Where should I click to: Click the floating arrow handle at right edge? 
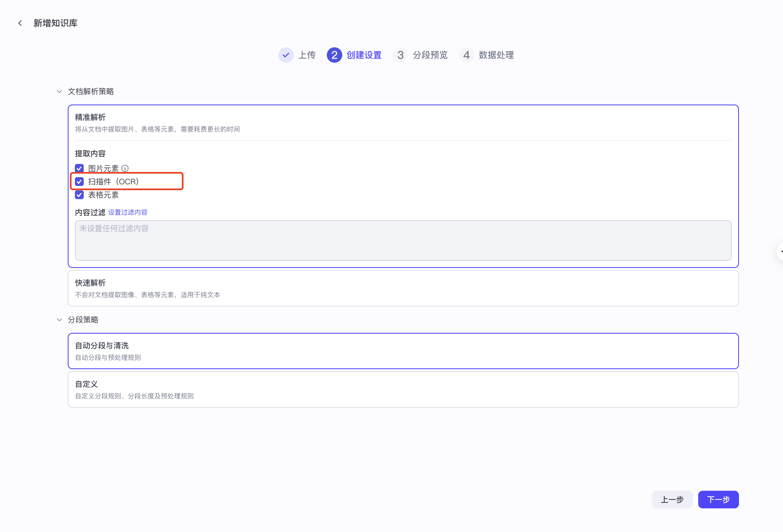click(780, 251)
